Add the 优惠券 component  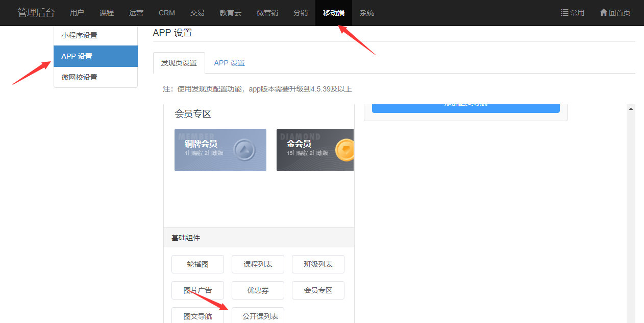point(258,290)
